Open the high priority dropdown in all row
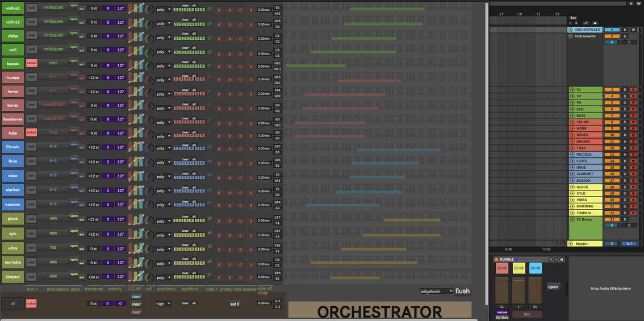This screenshot has height=321, width=644. click(x=164, y=303)
